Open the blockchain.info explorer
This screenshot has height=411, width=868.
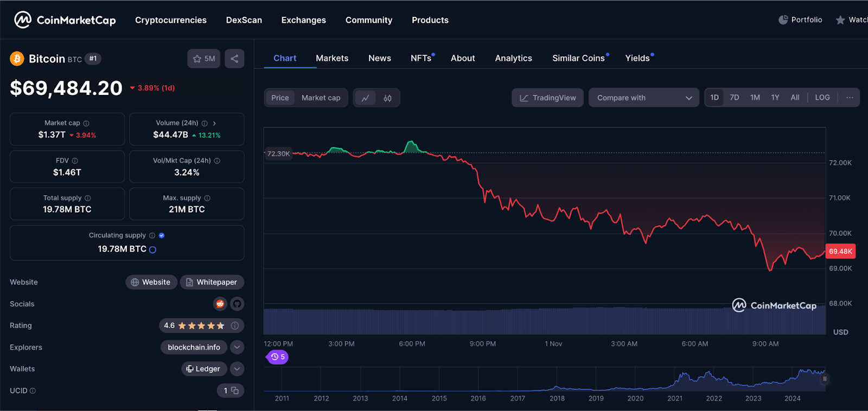click(194, 347)
